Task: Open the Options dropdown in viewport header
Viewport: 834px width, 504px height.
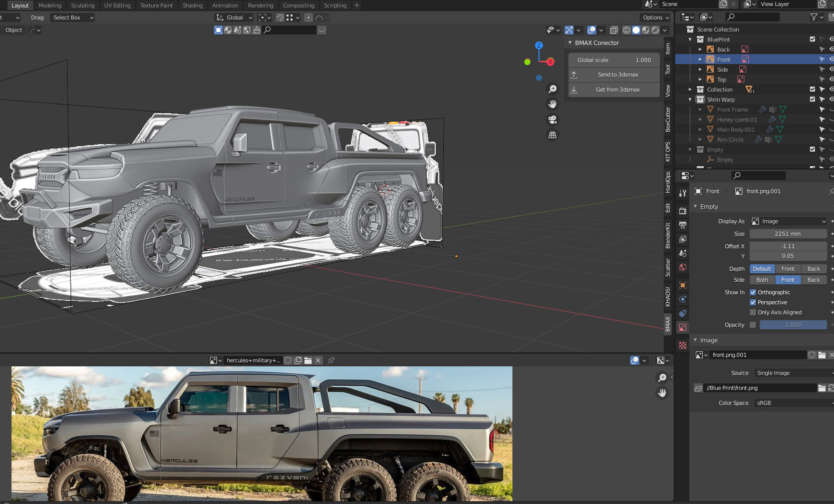Action: [656, 18]
